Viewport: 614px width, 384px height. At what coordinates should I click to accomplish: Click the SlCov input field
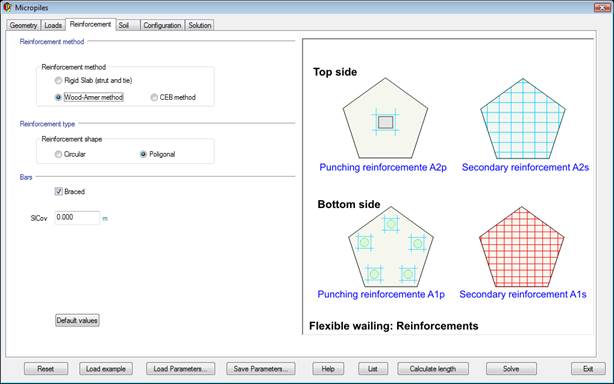78,218
